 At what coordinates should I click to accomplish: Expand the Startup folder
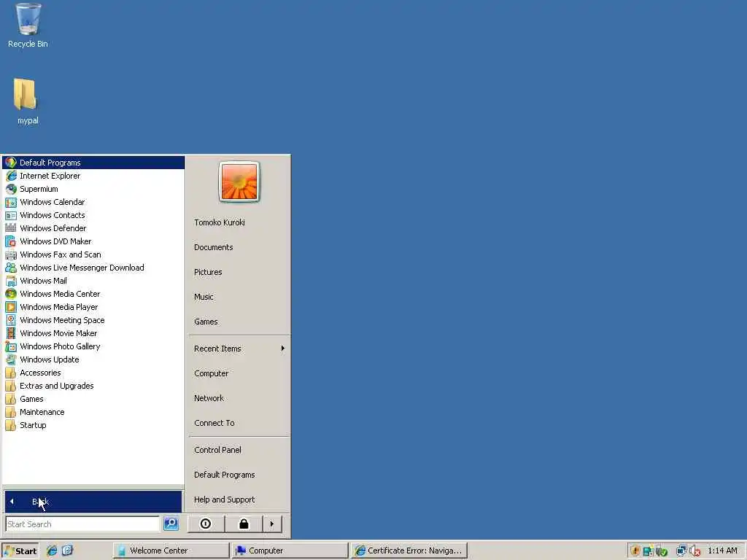[93, 425]
